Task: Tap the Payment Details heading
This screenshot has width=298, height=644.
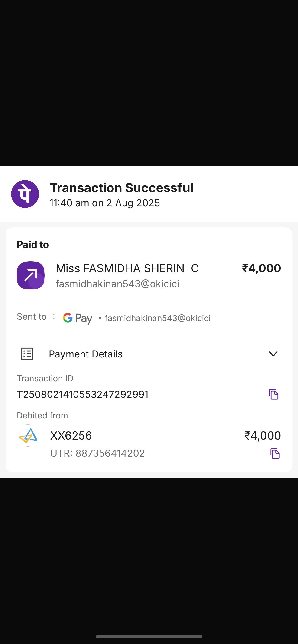Action: click(x=86, y=354)
